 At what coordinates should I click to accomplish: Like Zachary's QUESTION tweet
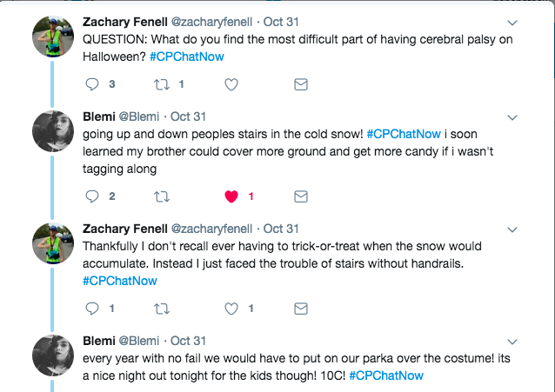(231, 84)
